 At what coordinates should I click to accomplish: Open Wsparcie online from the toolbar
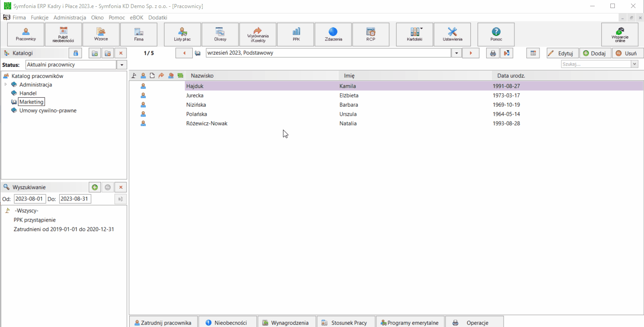click(x=620, y=35)
